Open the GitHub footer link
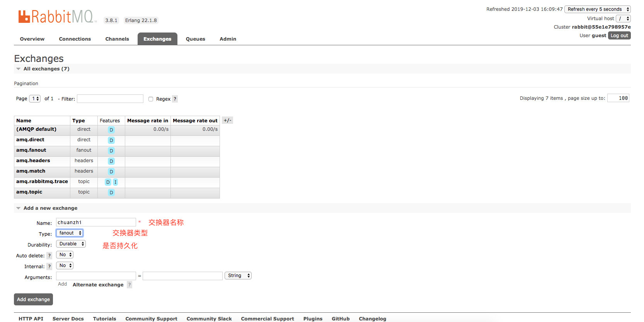 point(341,319)
